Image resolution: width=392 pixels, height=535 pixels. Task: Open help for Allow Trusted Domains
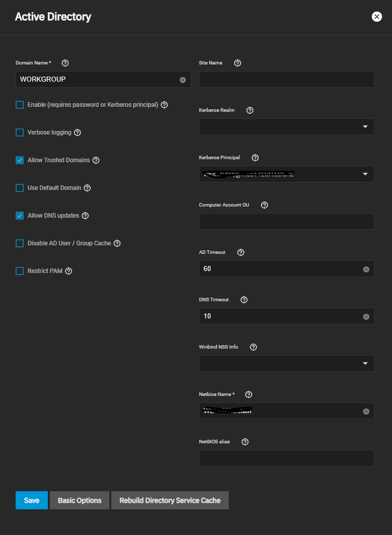click(x=96, y=160)
